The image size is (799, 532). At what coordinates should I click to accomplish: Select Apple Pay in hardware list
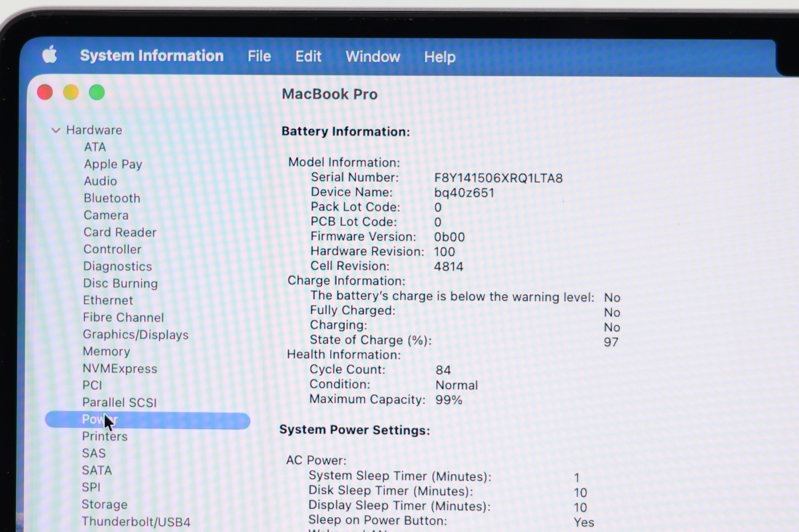(x=113, y=164)
